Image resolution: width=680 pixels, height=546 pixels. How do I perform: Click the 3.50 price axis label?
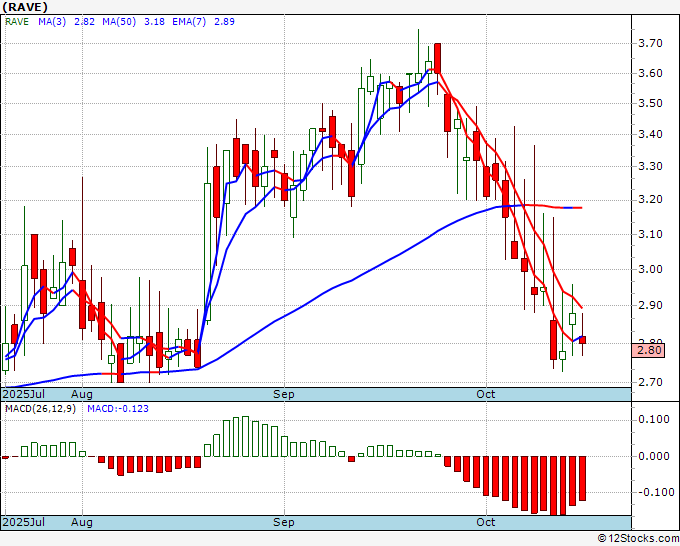pyautogui.click(x=651, y=103)
